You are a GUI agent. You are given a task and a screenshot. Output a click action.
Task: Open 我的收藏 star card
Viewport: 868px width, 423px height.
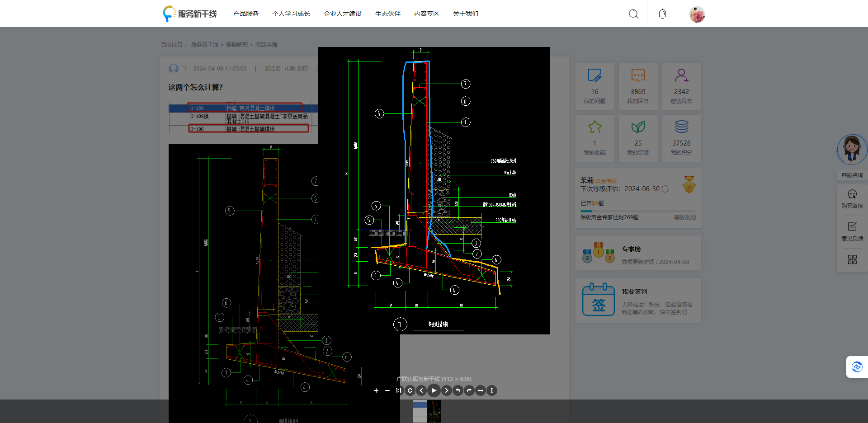[x=594, y=138]
